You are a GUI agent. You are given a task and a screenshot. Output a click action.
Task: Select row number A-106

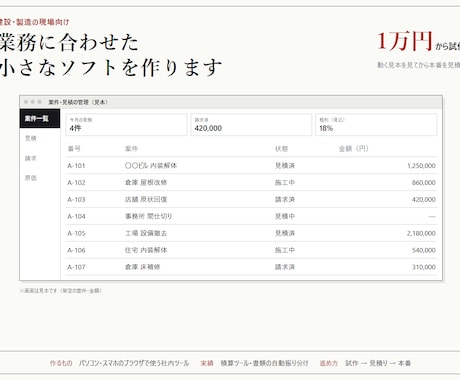coord(76,250)
